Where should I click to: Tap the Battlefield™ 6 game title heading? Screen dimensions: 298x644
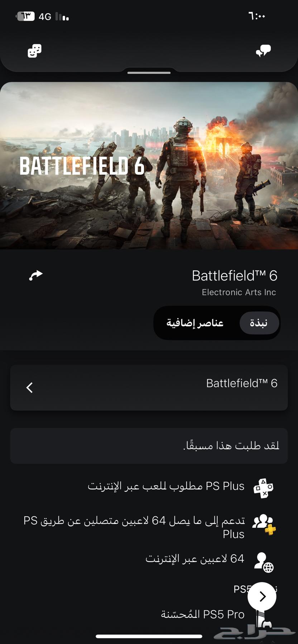235,276
